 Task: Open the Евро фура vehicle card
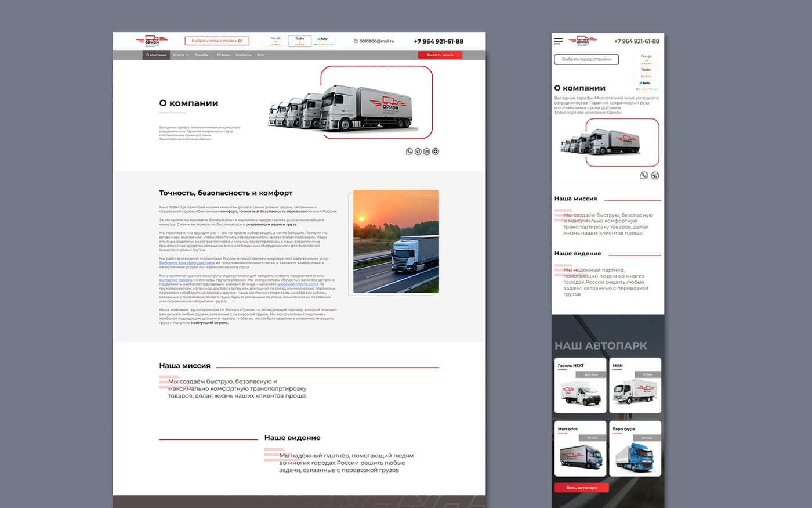coord(635,449)
